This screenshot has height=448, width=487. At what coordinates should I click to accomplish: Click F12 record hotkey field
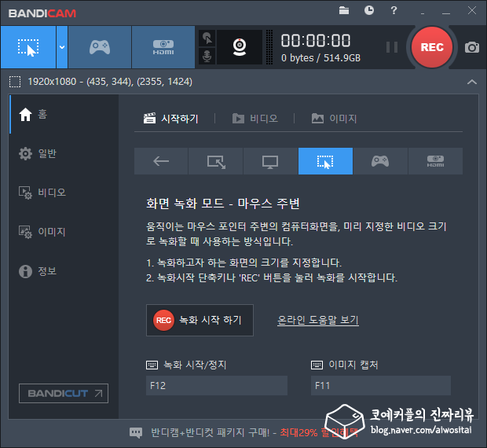pyautogui.click(x=217, y=386)
